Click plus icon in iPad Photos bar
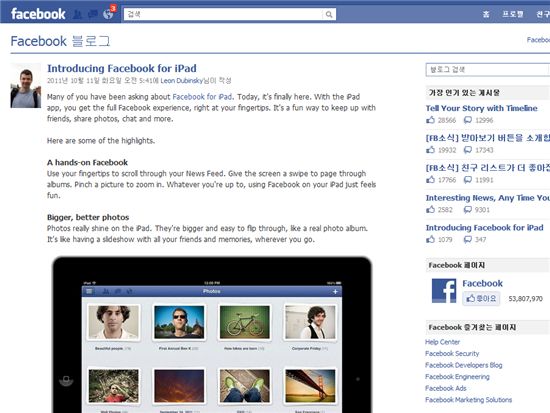The image size is (550, 413). tap(335, 292)
